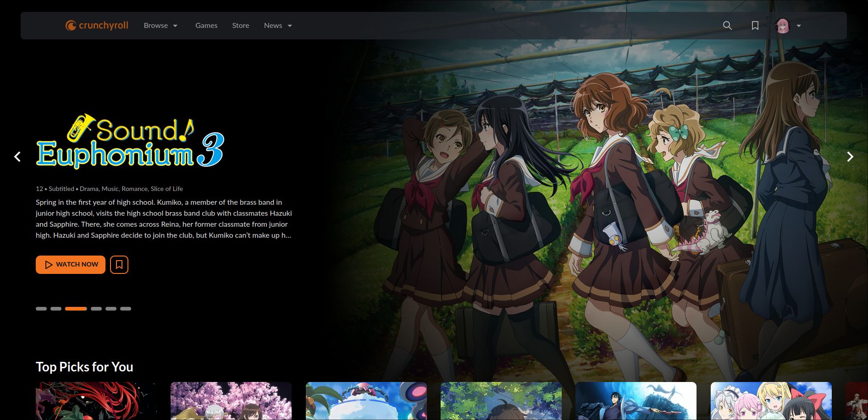The height and width of the screenshot is (420, 868).
Task: Click the Crunchyroll logo
Action: pos(97,26)
